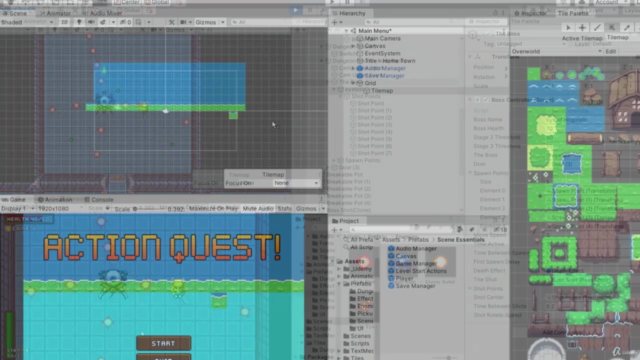Select the Tile Palette move tool

(582, 27)
